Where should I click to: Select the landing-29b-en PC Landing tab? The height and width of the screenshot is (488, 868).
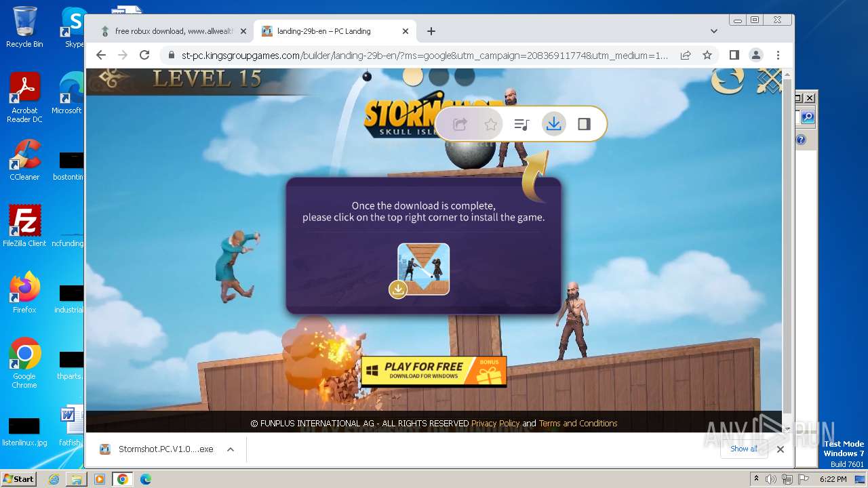(335, 31)
